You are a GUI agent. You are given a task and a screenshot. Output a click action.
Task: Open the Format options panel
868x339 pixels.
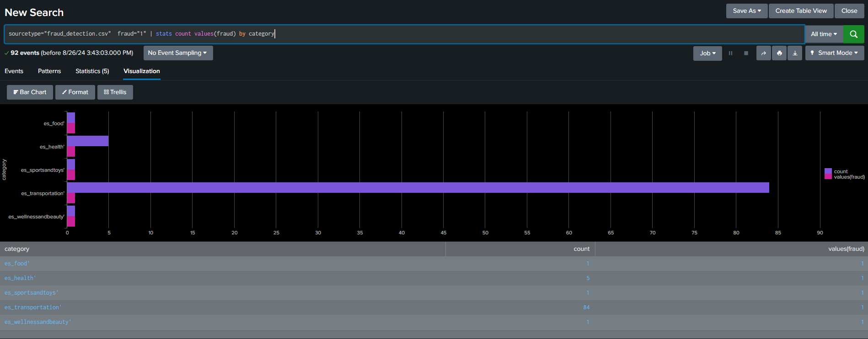(x=75, y=92)
